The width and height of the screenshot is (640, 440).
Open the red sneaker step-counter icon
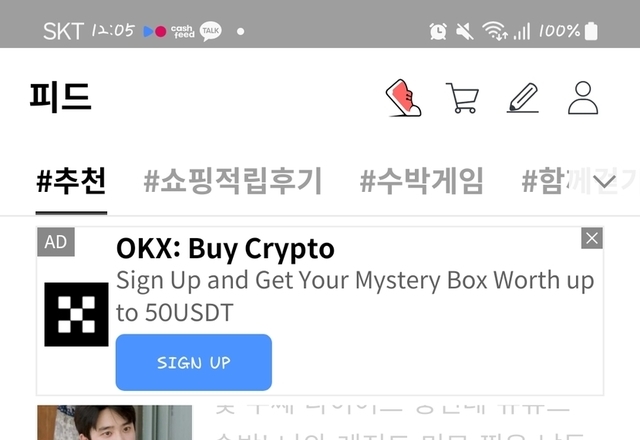[x=403, y=98]
